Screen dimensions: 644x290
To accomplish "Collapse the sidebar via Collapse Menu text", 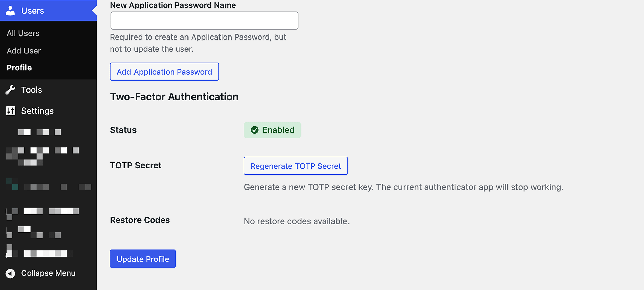I will [x=48, y=273].
